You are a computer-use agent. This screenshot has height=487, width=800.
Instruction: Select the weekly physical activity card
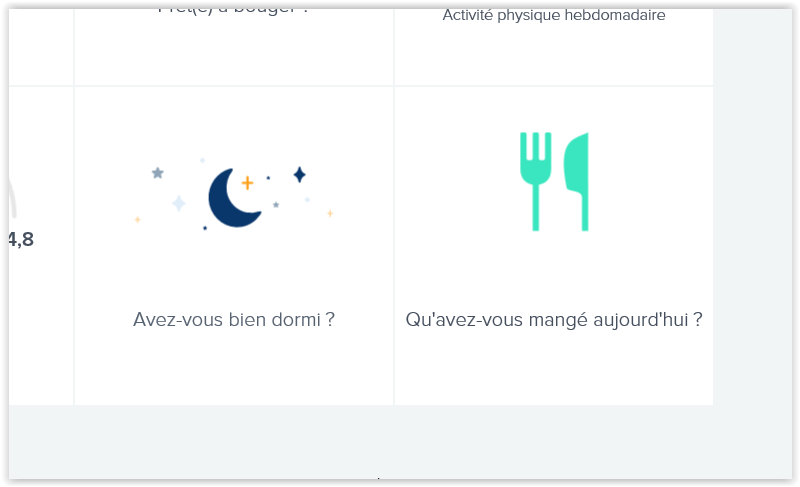[x=554, y=46]
